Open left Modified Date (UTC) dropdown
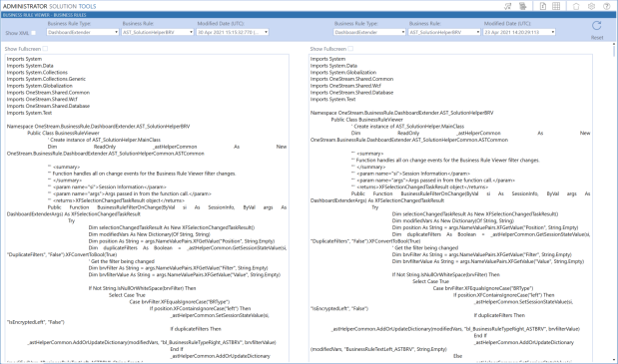Viewport: 618px width, 364px height. click(x=233, y=32)
